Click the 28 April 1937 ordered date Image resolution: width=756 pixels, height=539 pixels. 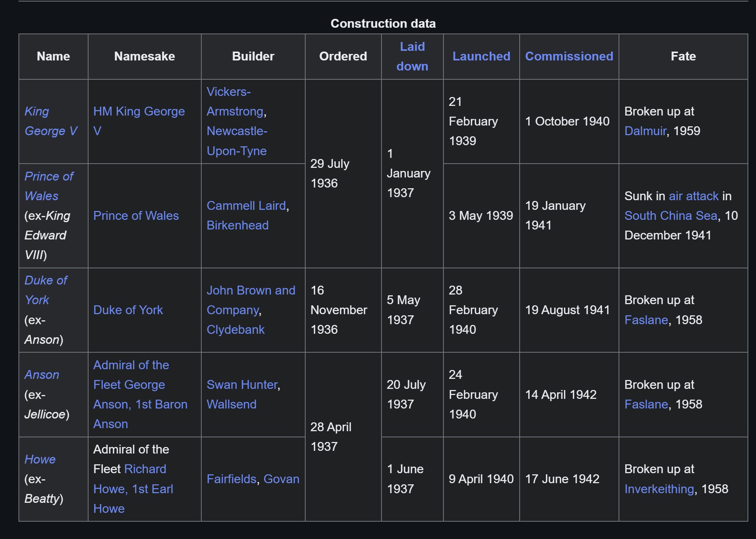coord(331,437)
